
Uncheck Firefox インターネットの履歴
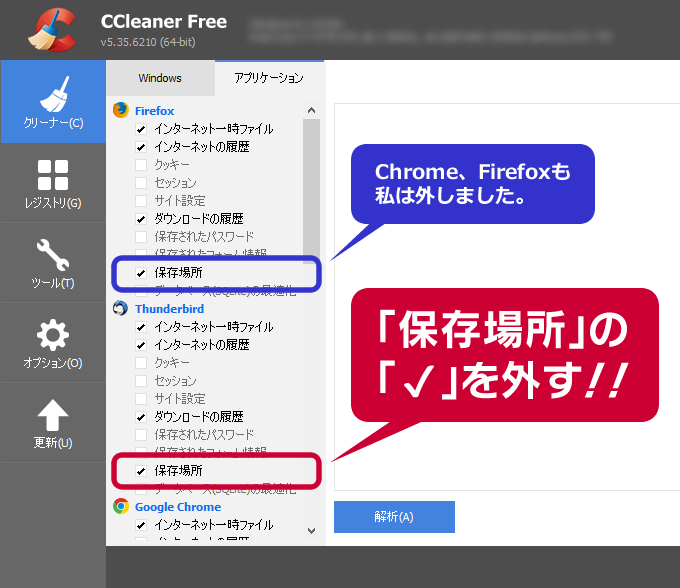coord(141,147)
